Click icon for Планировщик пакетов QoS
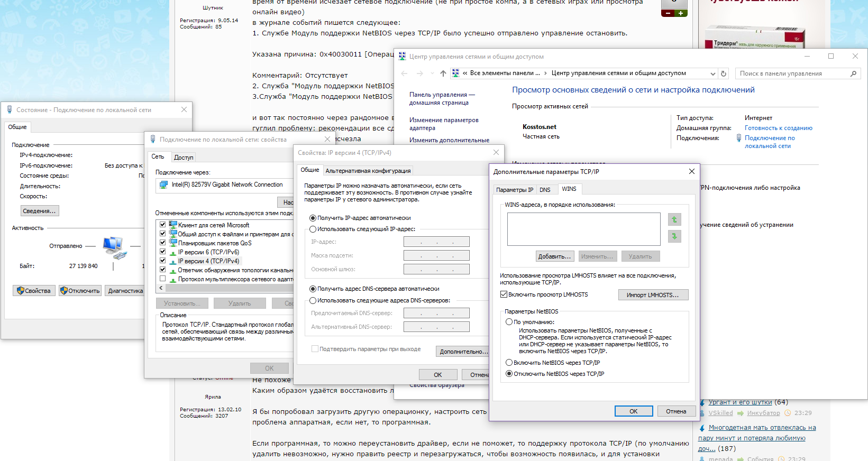This screenshot has width=868, height=461. [172, 243]
